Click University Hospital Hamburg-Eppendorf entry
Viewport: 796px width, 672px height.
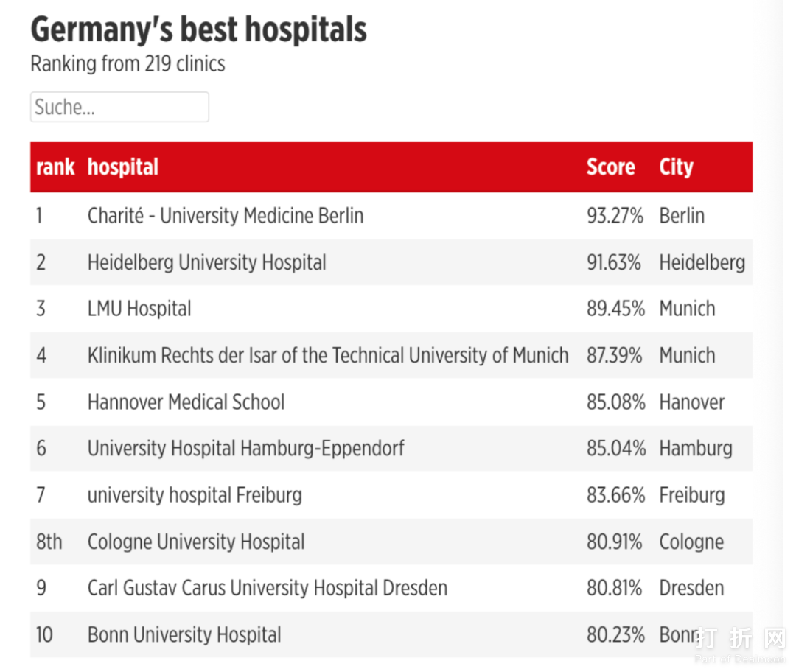(x=245, y=449)
